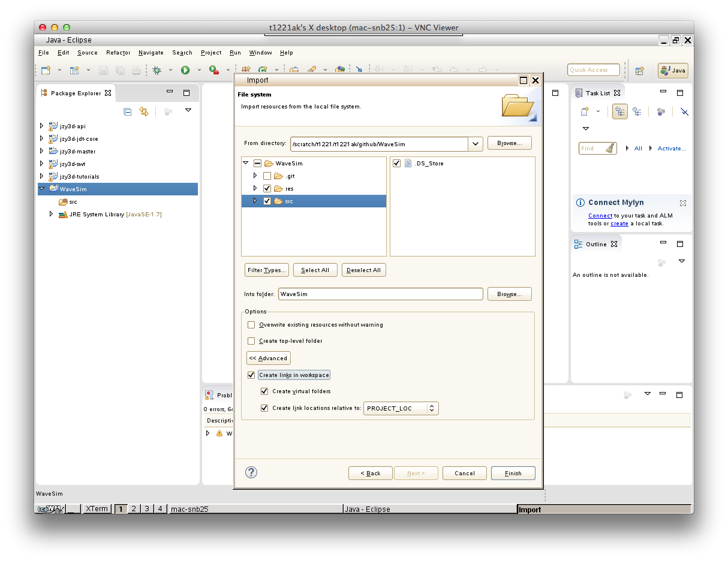Viewport: 728px width, 561px height.
Task: Collapse the WaveSim root in Import tree
Action: (245, 163)
